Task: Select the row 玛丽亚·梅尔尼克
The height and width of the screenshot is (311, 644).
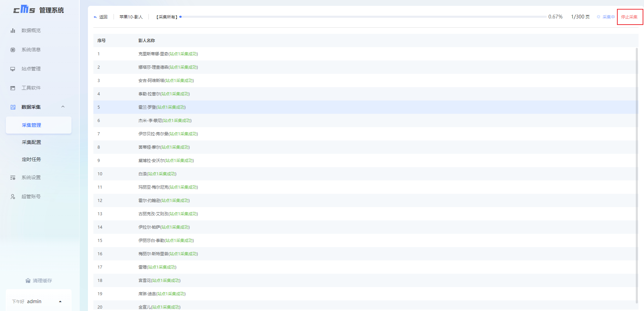Action: [x=366, y=187]
